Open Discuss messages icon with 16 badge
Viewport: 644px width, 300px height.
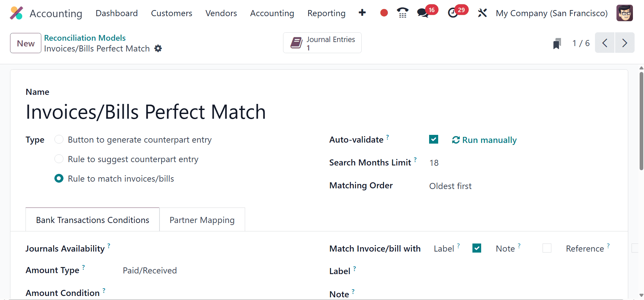423,13
